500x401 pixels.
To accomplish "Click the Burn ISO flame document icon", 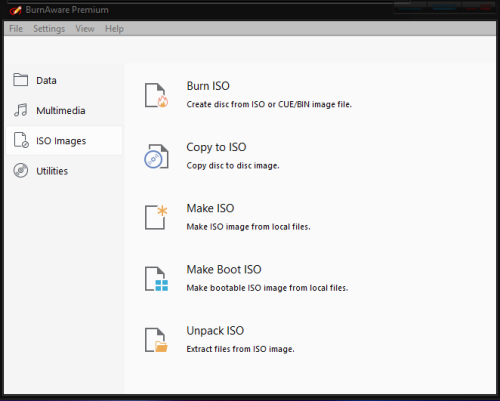I will [x=156, y=95].
